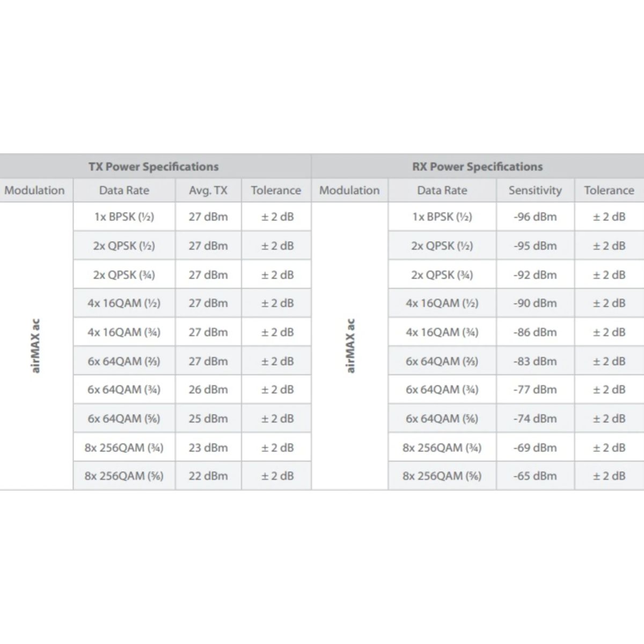
Task: Click the Tolerance header in RX table
Action: click(609, 190)
